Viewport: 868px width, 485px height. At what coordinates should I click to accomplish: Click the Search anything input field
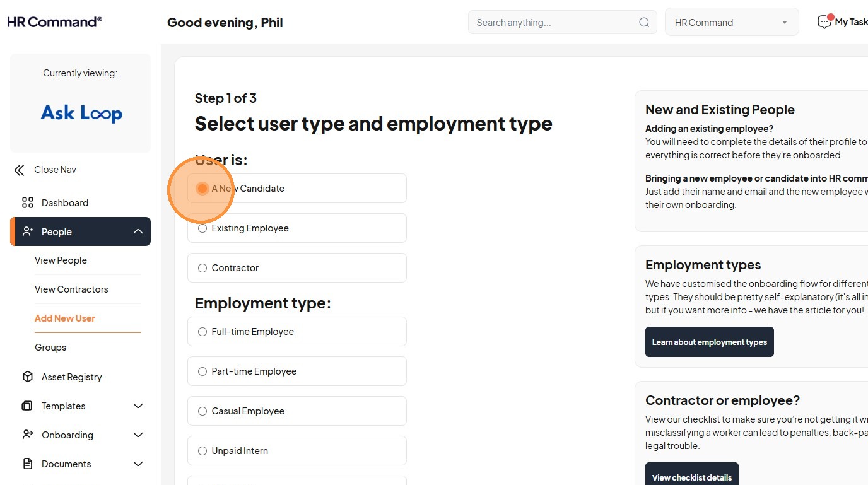[552, 23]
